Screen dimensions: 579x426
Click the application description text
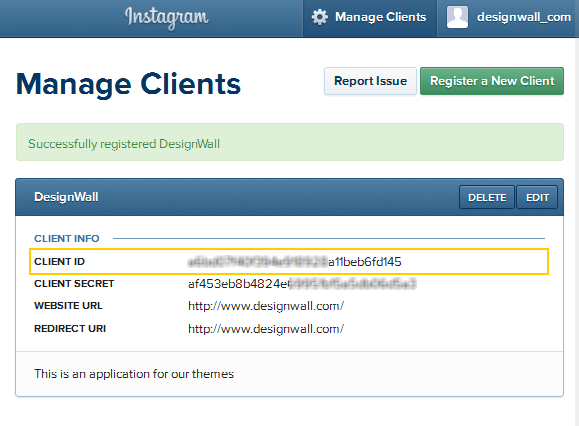point(134,374)
